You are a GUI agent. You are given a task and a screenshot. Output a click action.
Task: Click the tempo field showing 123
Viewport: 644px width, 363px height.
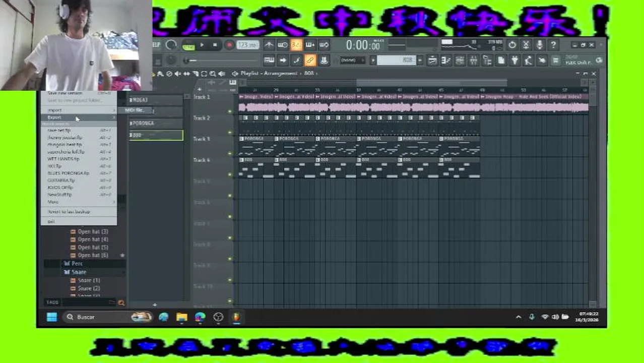(x=247, y=45)
